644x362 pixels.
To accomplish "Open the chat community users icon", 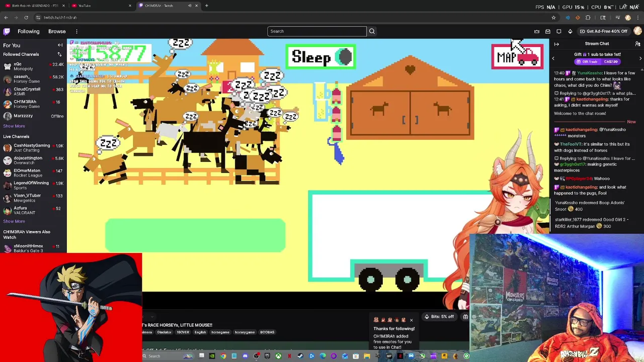I will coord(637,44).
